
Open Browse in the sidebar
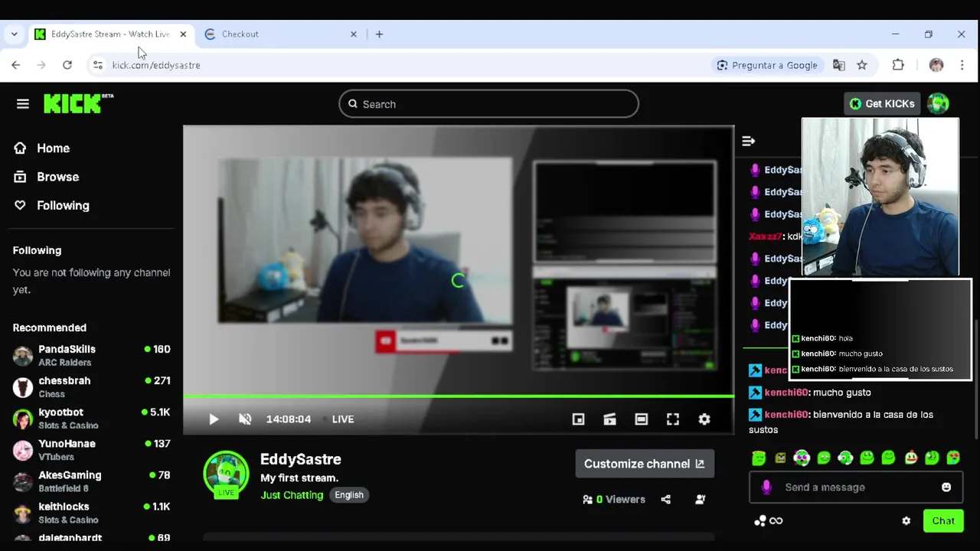[x=46, y=177]
